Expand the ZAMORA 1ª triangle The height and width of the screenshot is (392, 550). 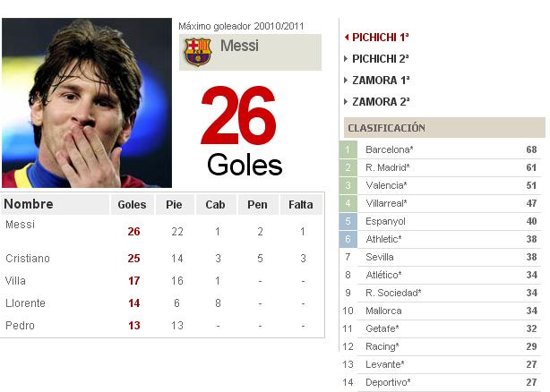point(346,81)
